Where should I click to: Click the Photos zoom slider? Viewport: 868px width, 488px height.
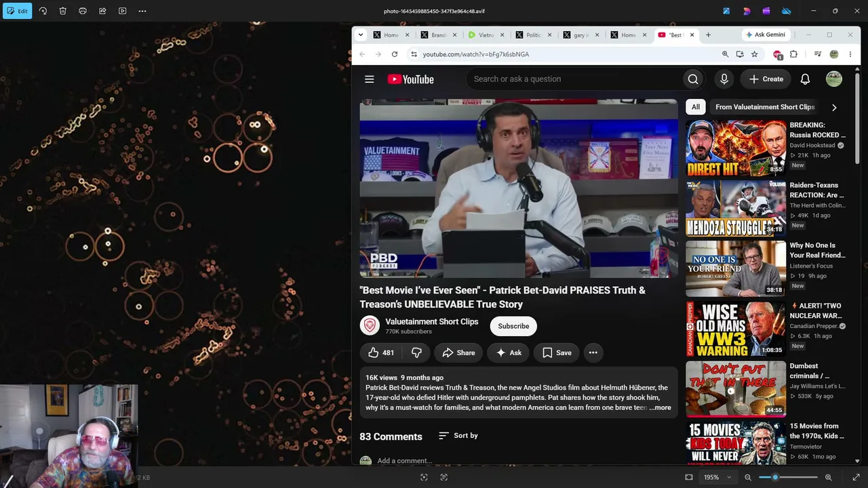tap(787, 477)
